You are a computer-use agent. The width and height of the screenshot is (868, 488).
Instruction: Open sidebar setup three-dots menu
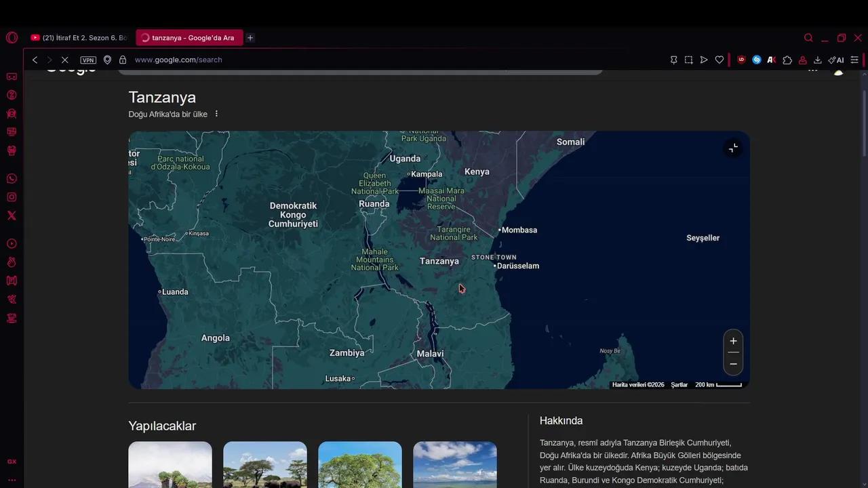[12, 479]
